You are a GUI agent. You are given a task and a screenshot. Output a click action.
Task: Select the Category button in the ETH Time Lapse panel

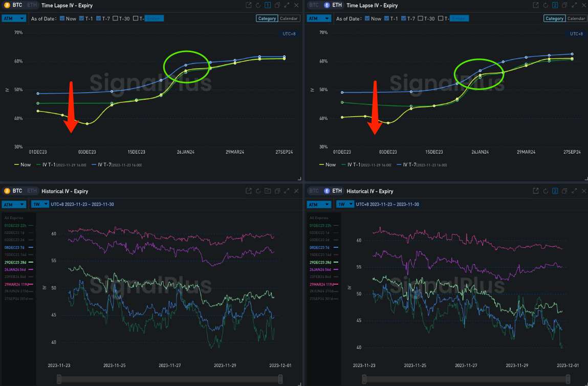coord(554,18)
